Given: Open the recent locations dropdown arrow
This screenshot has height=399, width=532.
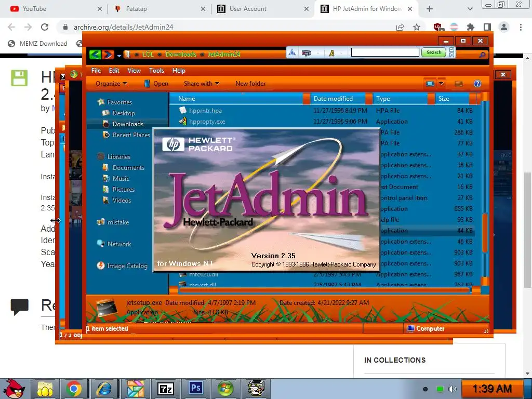Looking at the screenshot, I should point(119,55).
